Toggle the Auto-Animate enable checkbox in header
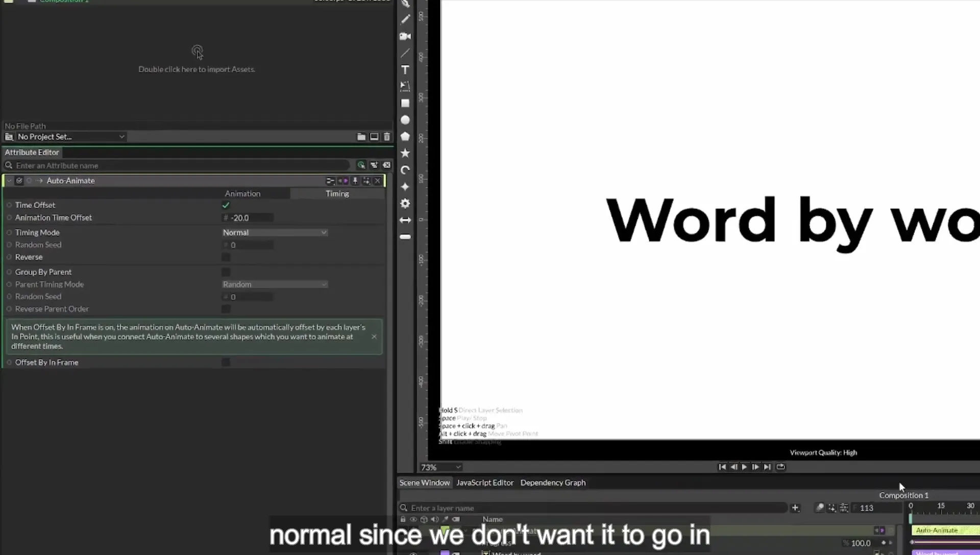The image size is (980, 555). (x=19, y=181)
